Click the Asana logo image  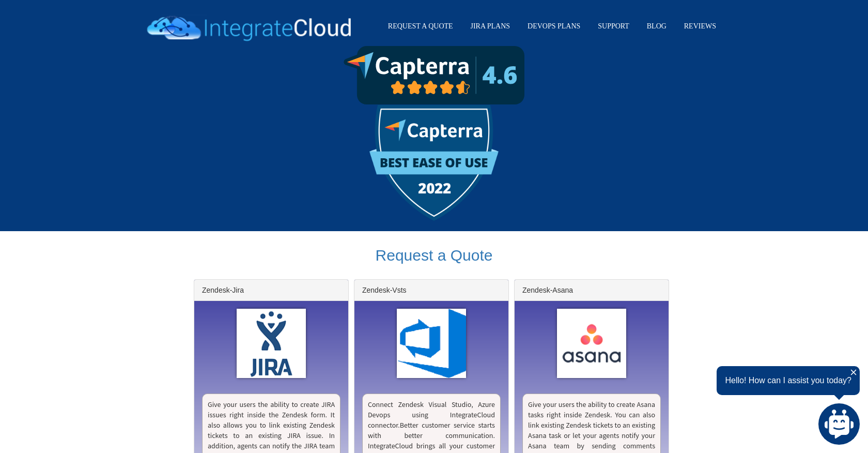592,343
